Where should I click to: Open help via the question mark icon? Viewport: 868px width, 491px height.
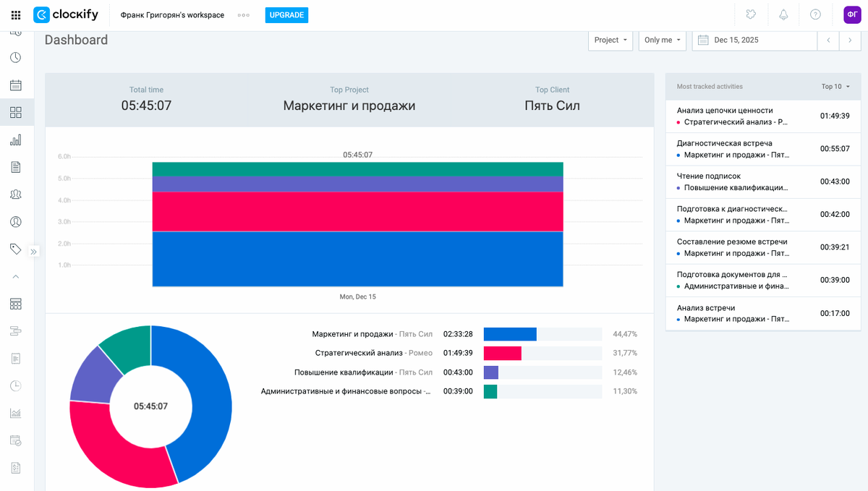(814, 14)
